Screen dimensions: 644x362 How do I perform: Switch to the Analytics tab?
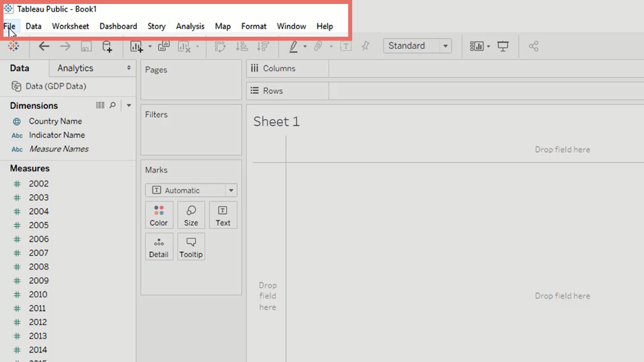tap(75, 68)
